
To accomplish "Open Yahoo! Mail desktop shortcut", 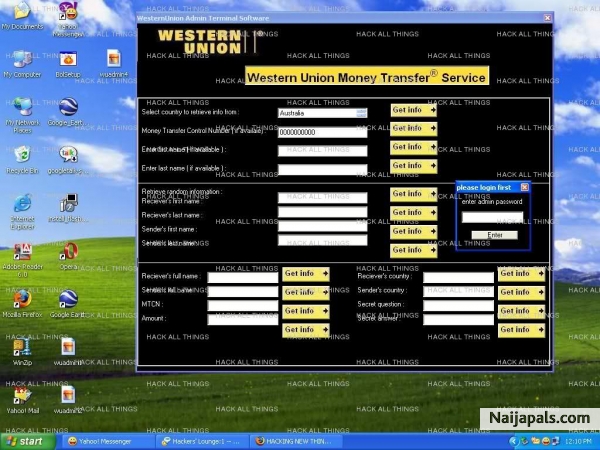I will click(x=22, y=400).
